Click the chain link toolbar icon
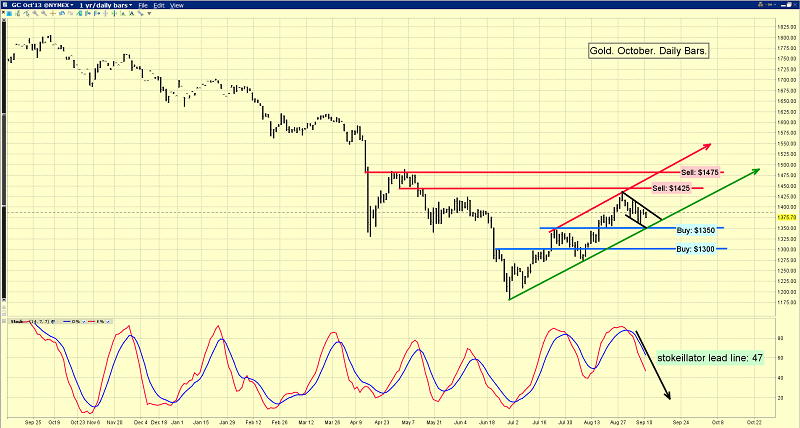Screen dimensions: 800x428 [140, 13]
